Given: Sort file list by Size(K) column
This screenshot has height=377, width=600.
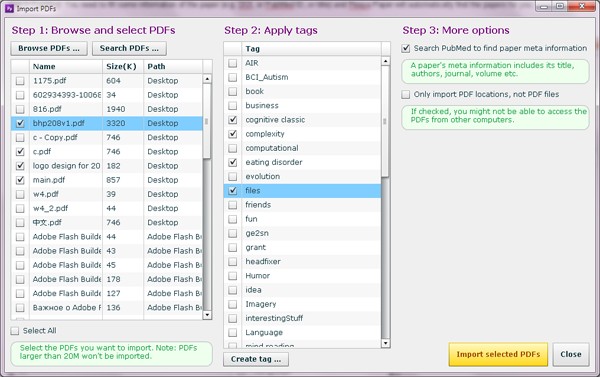Looking at the screenshot, I should (x=123, y=67).
